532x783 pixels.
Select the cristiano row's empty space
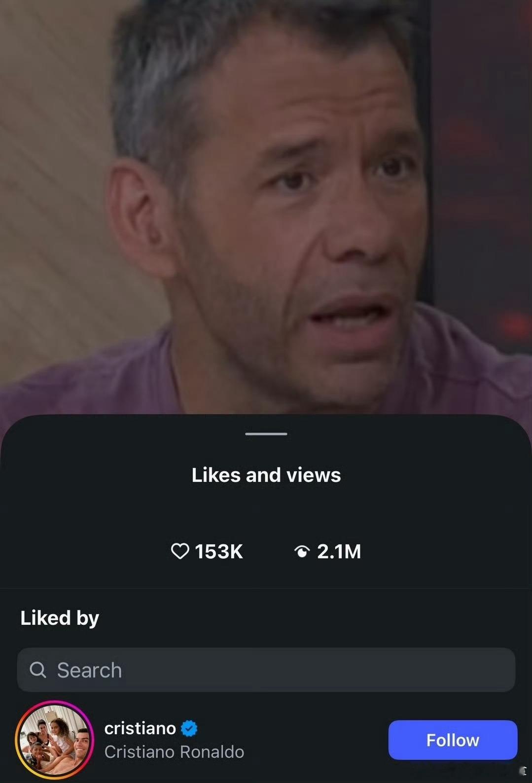point(316,740)
